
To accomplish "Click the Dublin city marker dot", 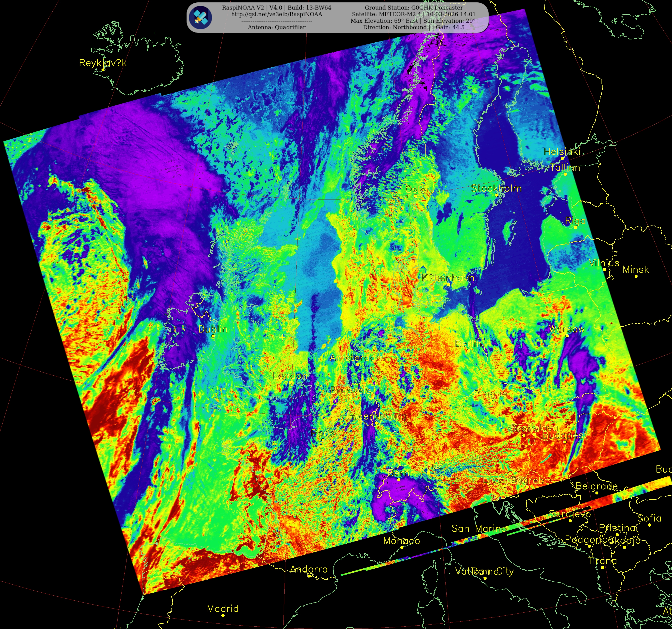I will 213,336.
